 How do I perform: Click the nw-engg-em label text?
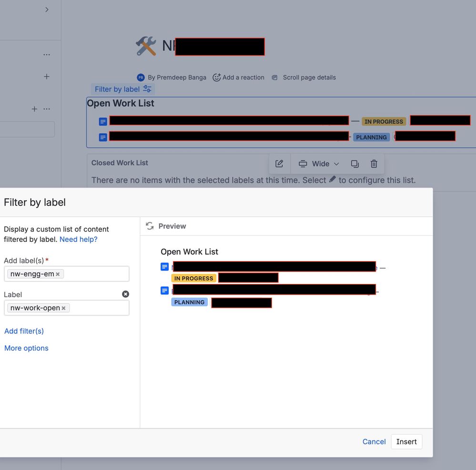32,274
